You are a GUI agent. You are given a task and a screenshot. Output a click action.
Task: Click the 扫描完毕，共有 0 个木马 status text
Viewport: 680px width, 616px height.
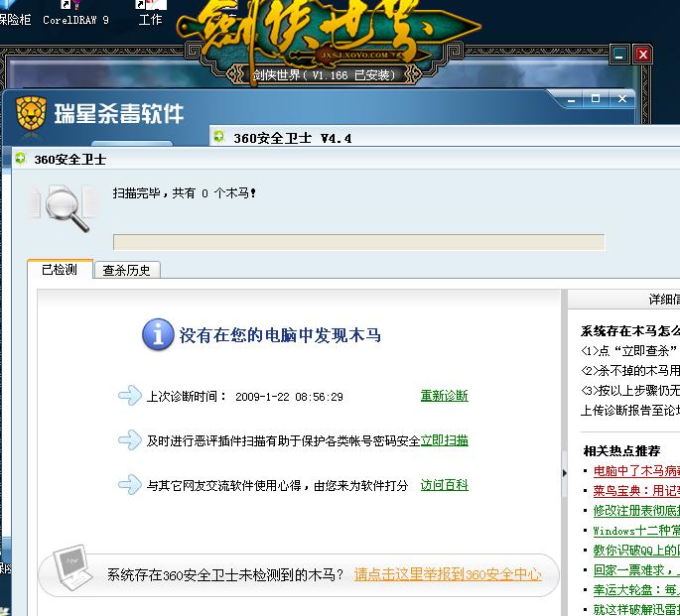185,193
